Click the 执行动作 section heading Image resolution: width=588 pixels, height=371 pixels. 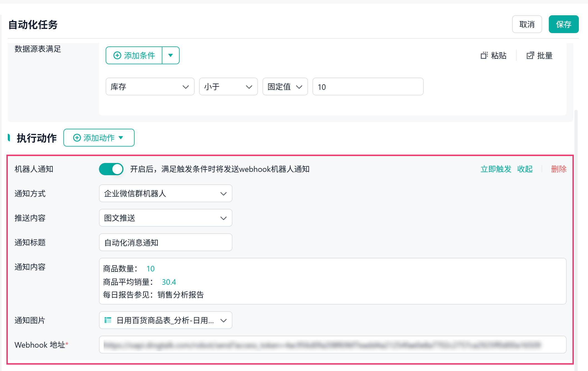pos(36,138)
